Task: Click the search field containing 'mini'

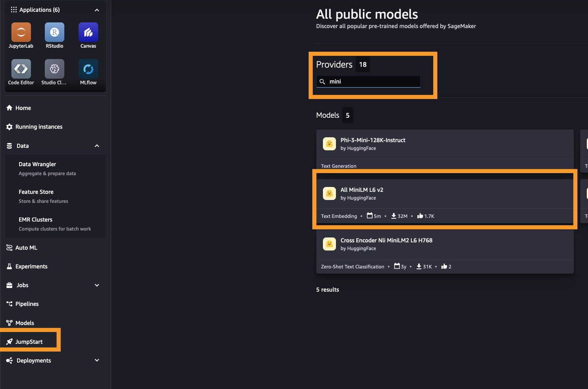Action: (369, 81)
